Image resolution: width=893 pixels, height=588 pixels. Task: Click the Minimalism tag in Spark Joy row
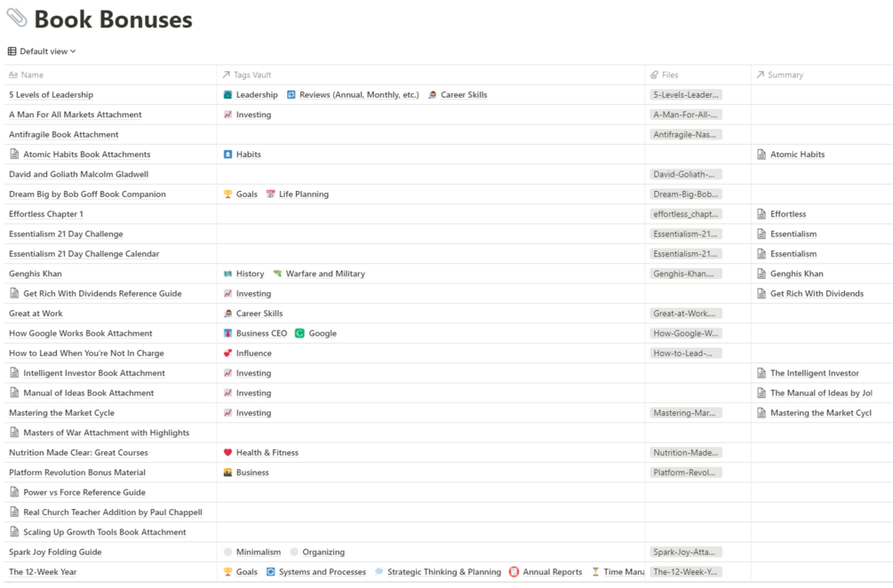pyautogui.click(x=252, y=552)
